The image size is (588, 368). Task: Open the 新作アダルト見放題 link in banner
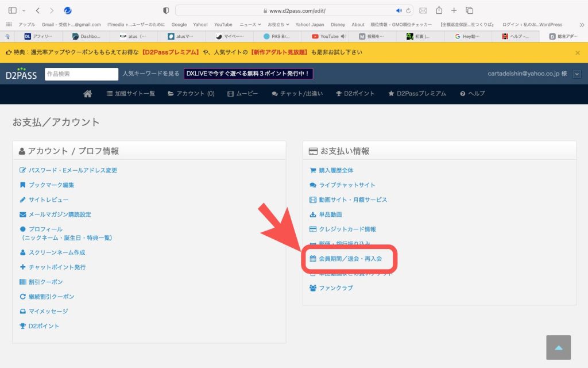279,52
